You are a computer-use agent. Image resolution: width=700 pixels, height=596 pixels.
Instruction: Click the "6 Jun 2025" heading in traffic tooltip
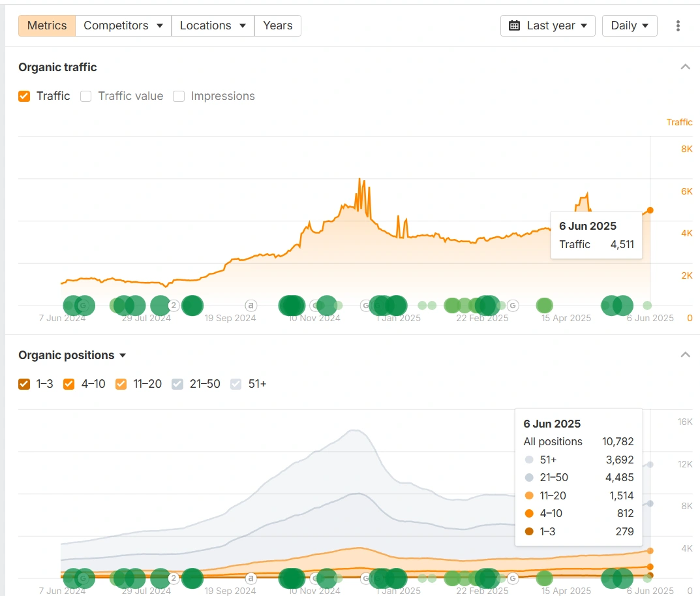coord(588,226)
